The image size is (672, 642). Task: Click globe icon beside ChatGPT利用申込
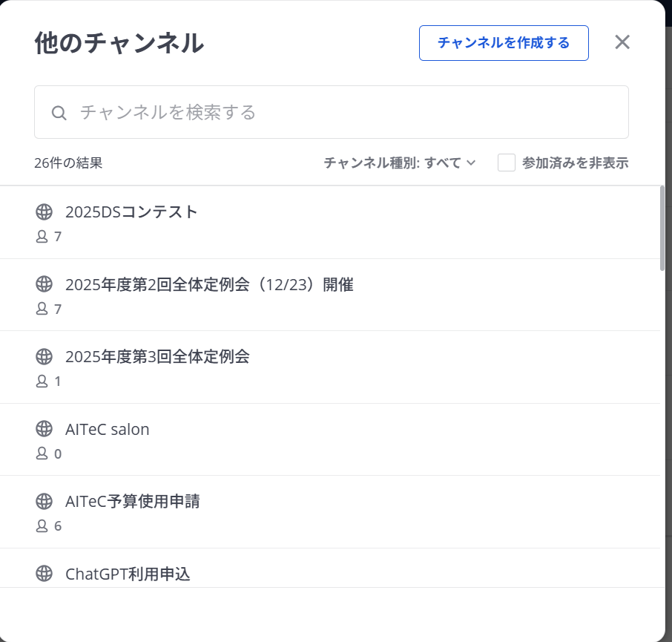click(x=44, y=574)
